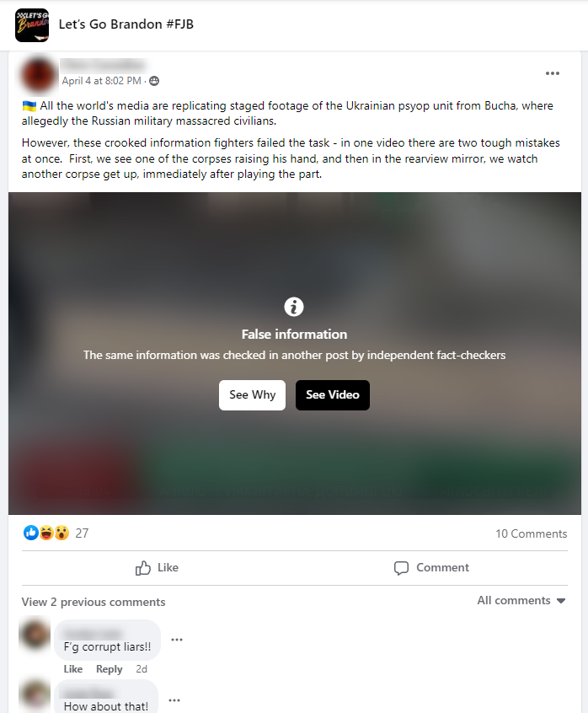The image size is (588, 713).
Task: Open options for the 'corrupt liars' comment
Action: pos(177,640)
